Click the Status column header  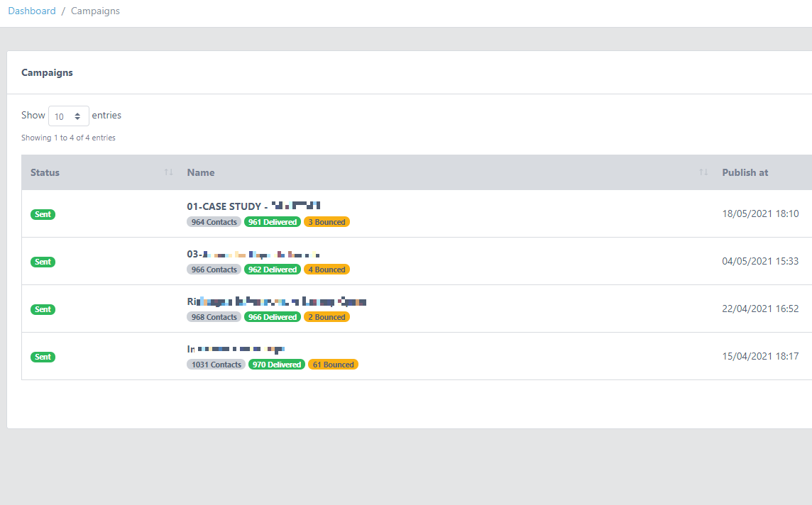pyautogui.click(x=45, y=172)
